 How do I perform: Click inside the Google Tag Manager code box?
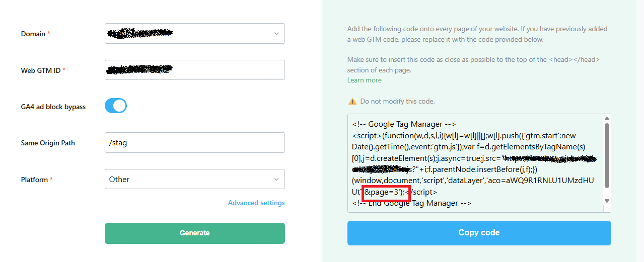[x=475, y=163]
